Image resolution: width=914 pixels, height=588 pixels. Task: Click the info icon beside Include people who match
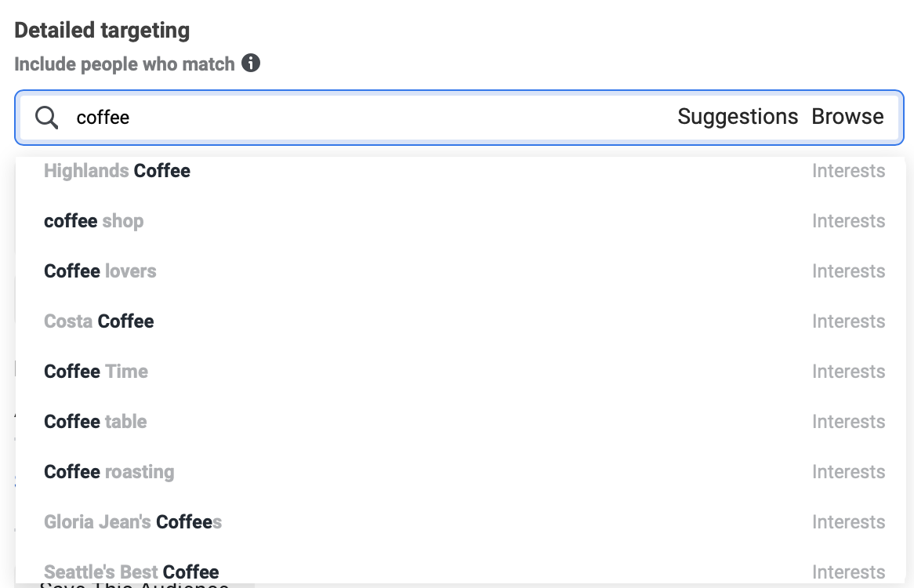[x=251, y=64]
